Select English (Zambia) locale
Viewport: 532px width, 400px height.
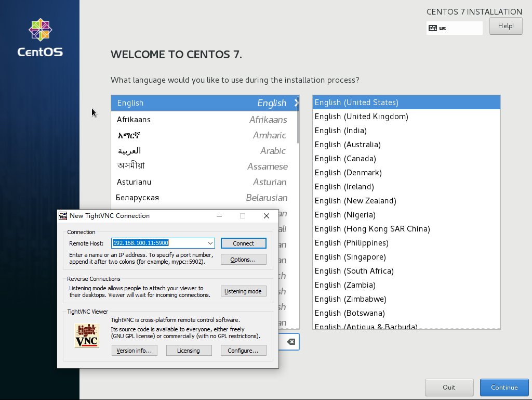click(406, 285)
